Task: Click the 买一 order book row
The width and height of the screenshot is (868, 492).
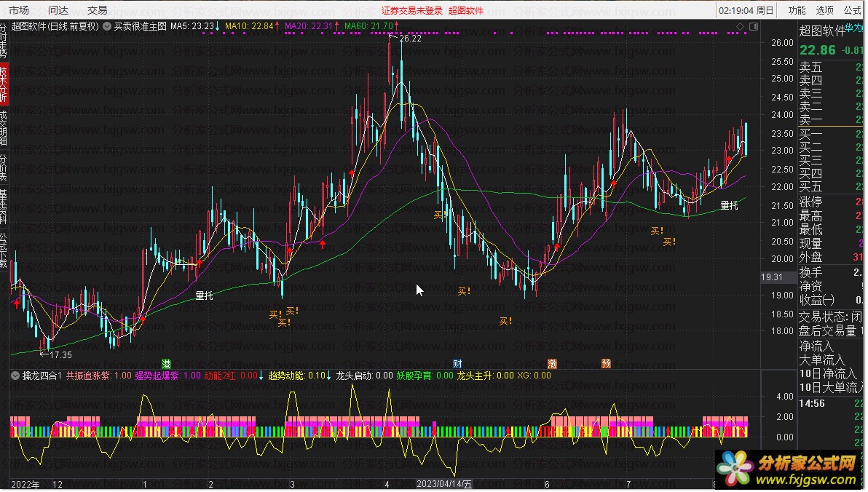Action: pos(831,134)
